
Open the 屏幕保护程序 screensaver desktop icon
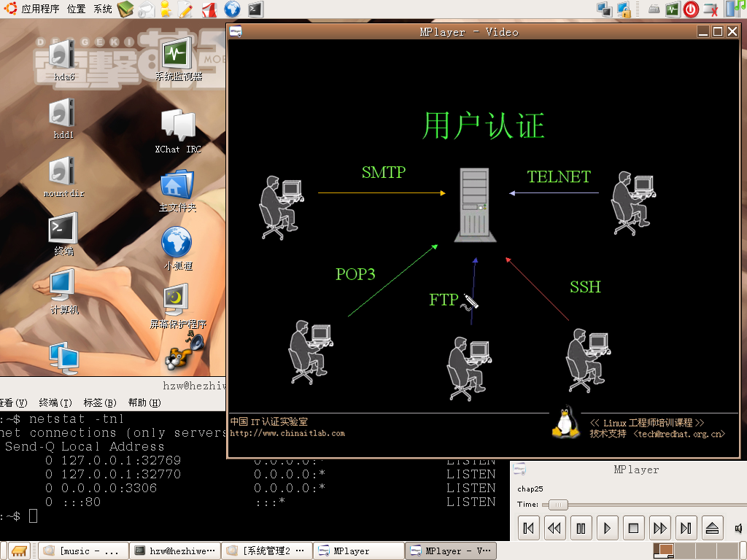(x=177, y=307)
